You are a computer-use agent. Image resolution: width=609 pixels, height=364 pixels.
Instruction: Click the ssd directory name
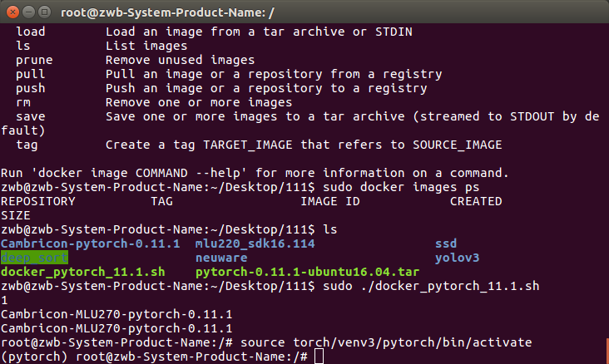pyautogui.click(x=446, y=243)
